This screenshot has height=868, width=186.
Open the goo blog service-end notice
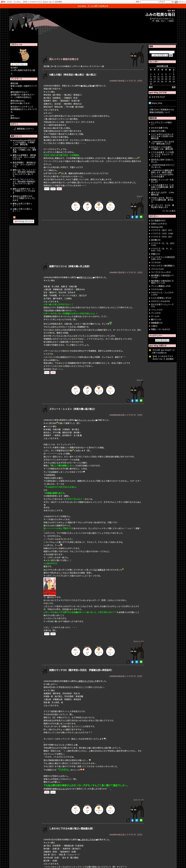pos(93,6)
